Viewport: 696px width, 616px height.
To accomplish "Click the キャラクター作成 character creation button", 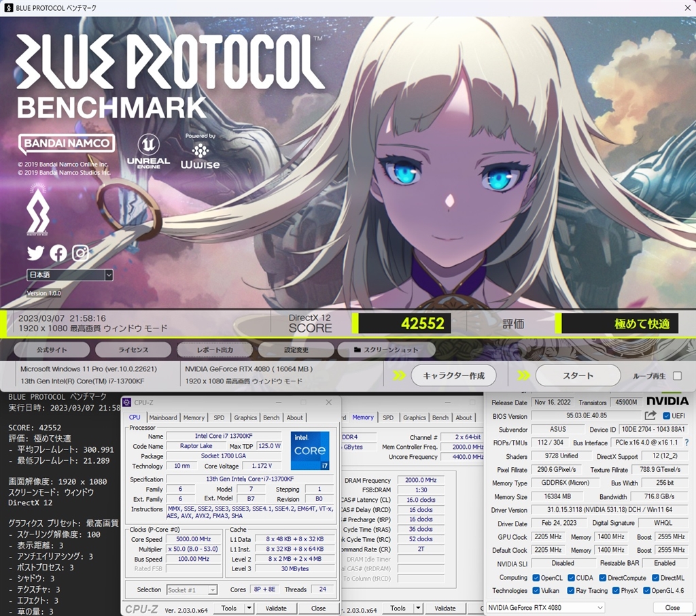I will (x=453, y=376).
